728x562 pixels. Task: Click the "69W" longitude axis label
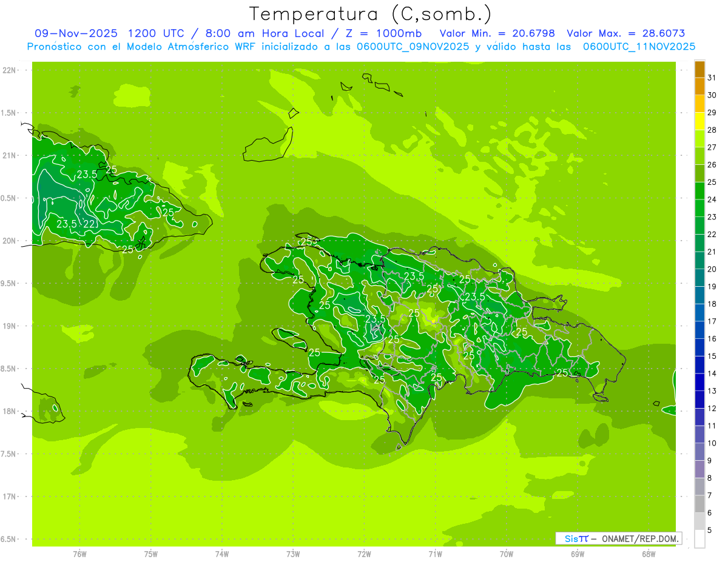[578, 554]
